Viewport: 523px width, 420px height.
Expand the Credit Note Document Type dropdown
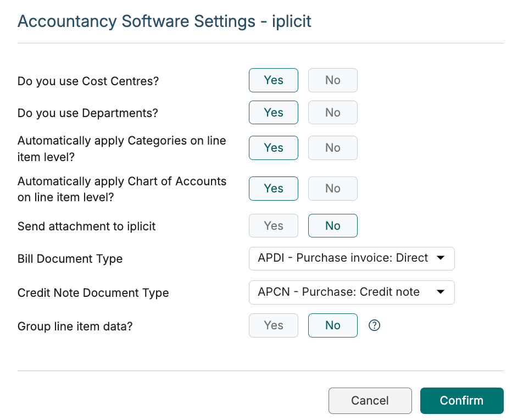[352, 292]
